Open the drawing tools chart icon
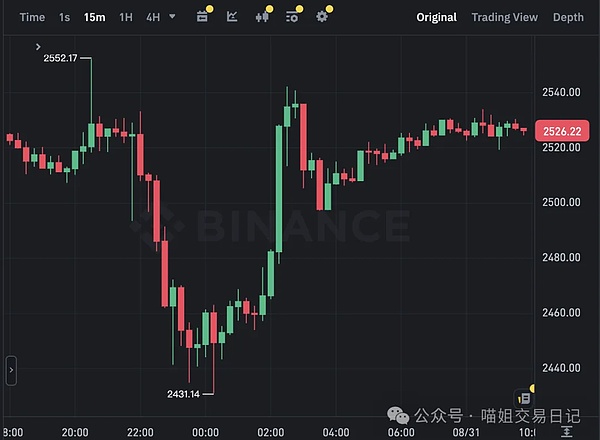600x440 pixels. pos(232,17)
